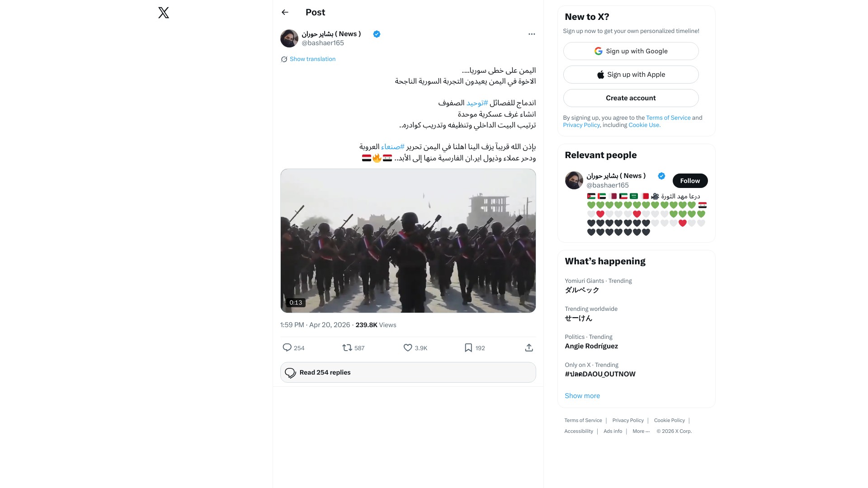Viewport: 868px width, 488px height.
Task: Open the #ปลดDAOU_OUTNOW trending hashtag
Action: click(x=600, y=374)
